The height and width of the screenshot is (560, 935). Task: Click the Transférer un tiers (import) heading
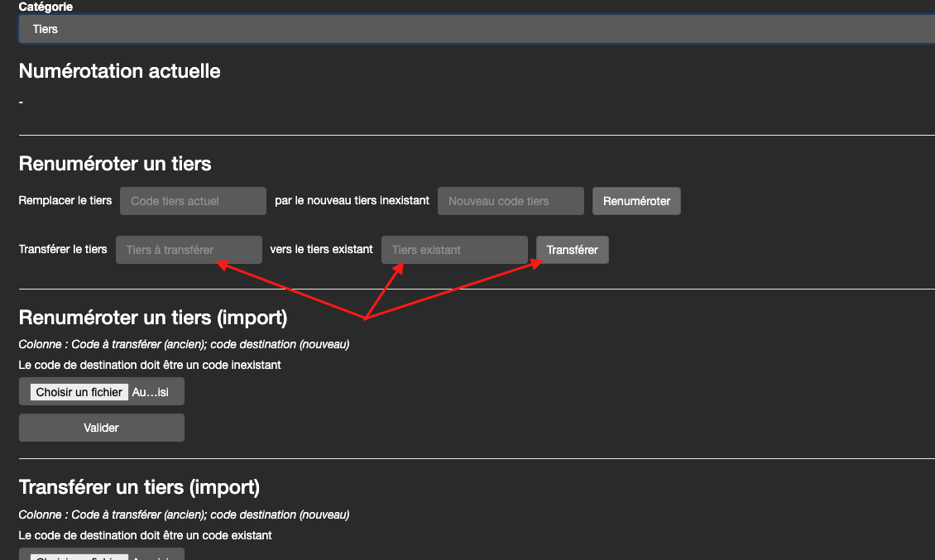point(139,487)
